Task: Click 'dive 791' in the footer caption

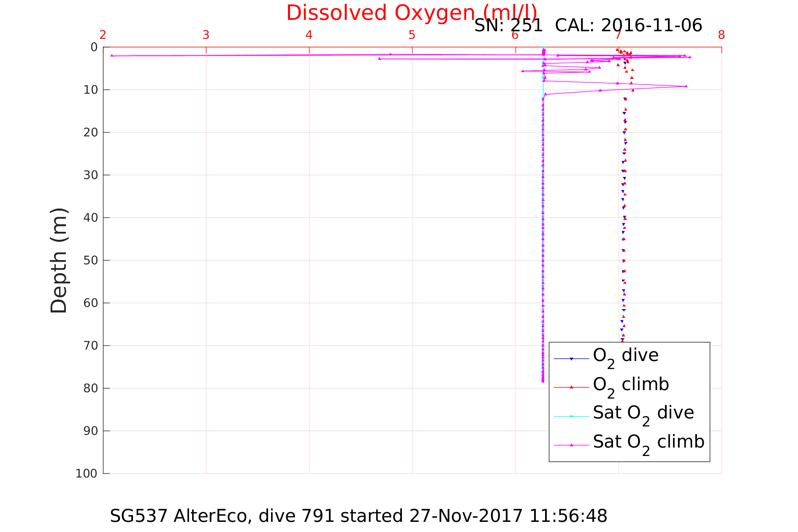Action: (x=296, y=516)
